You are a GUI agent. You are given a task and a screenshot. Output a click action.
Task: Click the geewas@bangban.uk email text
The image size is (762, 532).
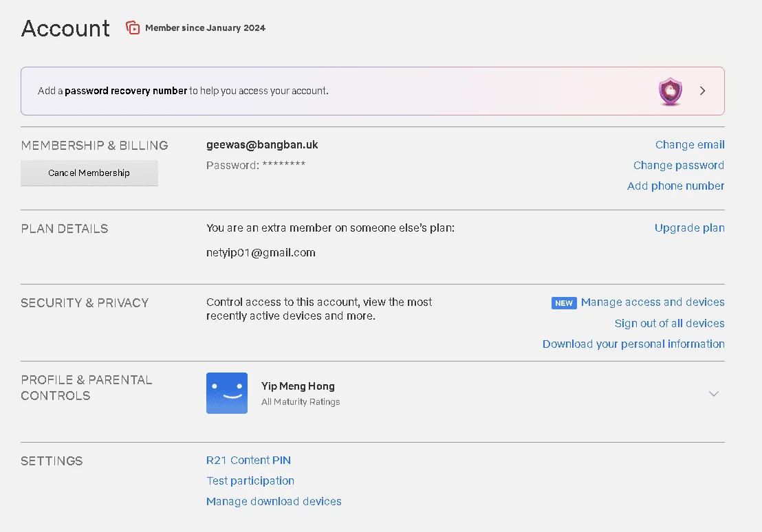point(262,145)
